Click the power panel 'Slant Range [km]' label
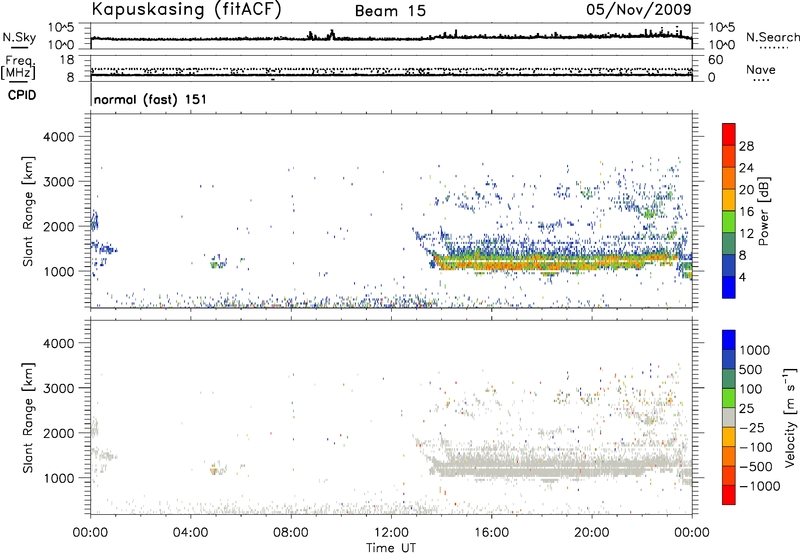 point(28,211)
